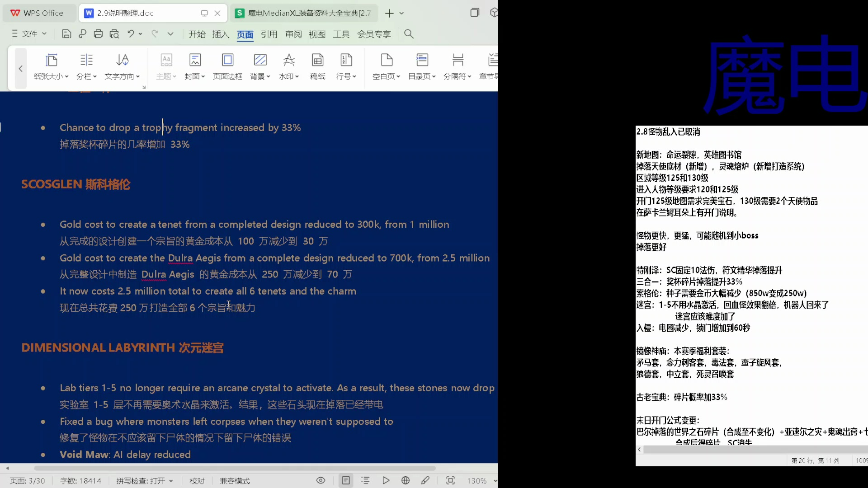This screenshot has height=488, width=868.
Task: Open the 封面 cover page dropdown
Action: pos(195,67)
